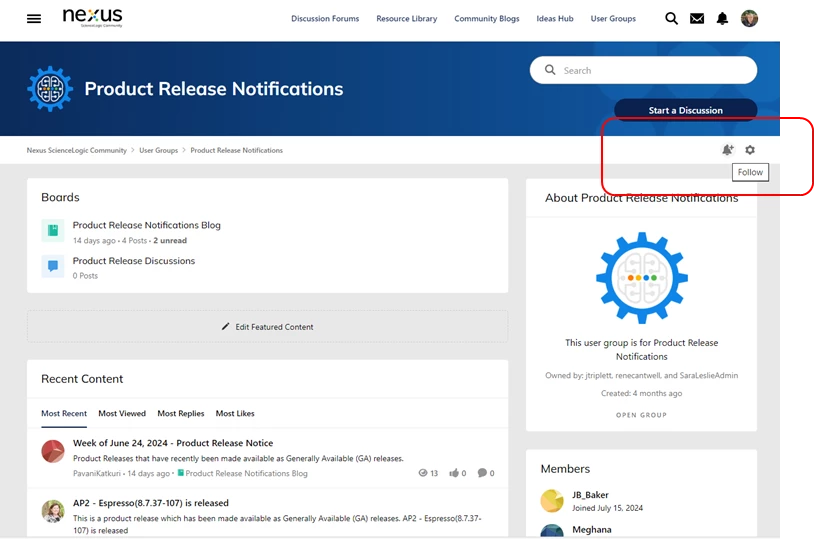
Task: Open Resource Library menu
Action: [x=406, y=19]
